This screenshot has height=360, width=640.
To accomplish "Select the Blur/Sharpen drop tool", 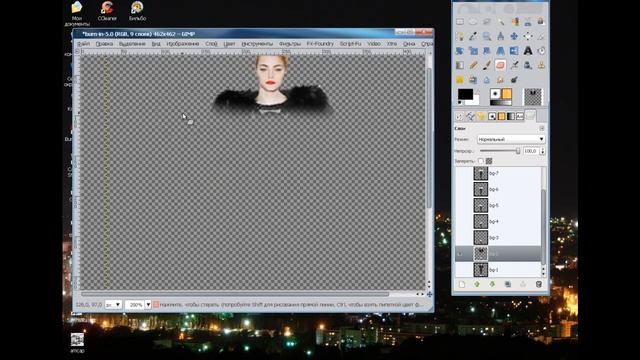I will (487, 80).
